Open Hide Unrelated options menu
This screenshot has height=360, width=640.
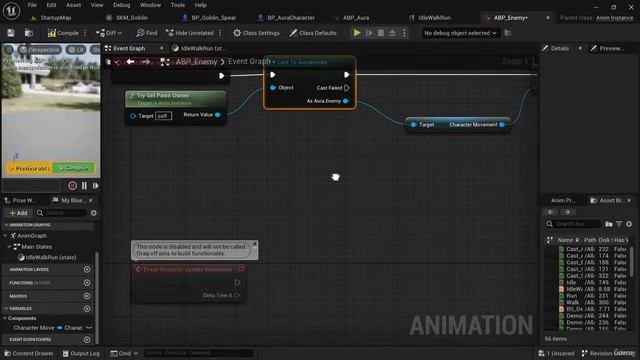pos(220,33)
